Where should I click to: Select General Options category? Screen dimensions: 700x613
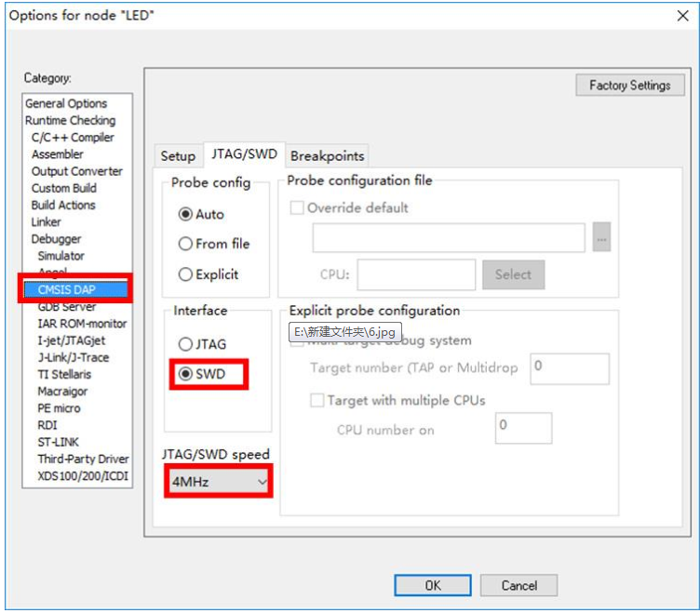(66, 103)
